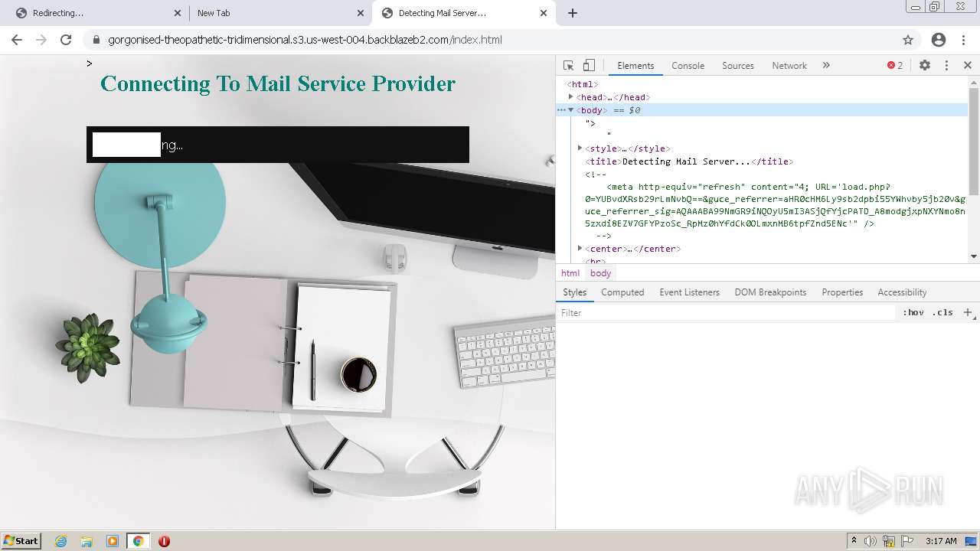Switch to the Elements tab
Screen dimensions: 980x551
[635, 66]
